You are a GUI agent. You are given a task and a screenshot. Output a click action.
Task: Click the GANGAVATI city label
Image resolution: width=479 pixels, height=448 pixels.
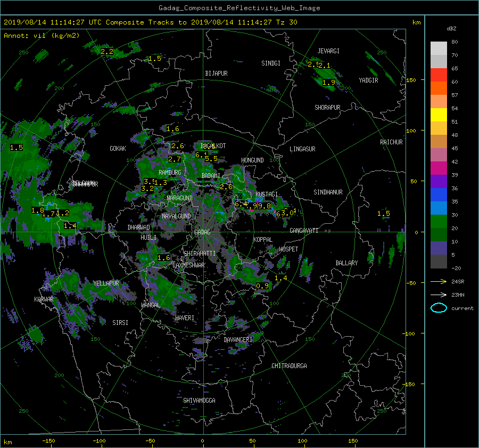click(x=304, y=231)
